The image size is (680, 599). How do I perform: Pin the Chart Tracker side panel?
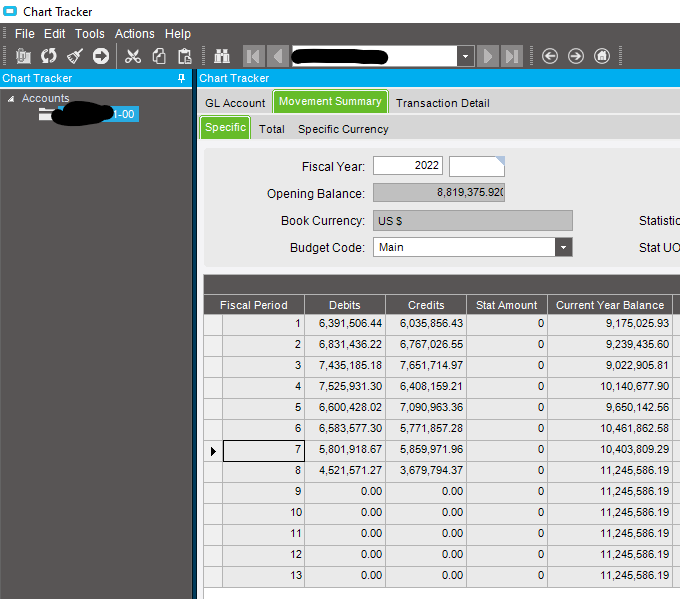click(181, 78)
